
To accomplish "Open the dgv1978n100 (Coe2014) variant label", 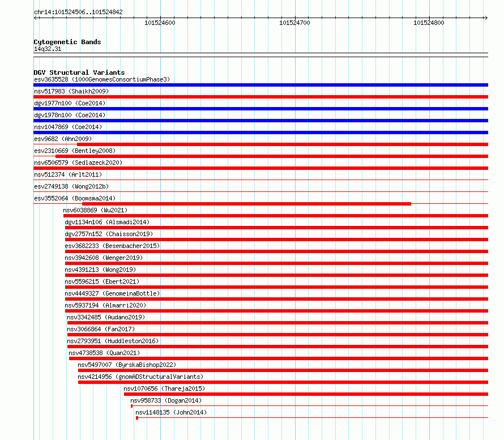I will (70, 115).
